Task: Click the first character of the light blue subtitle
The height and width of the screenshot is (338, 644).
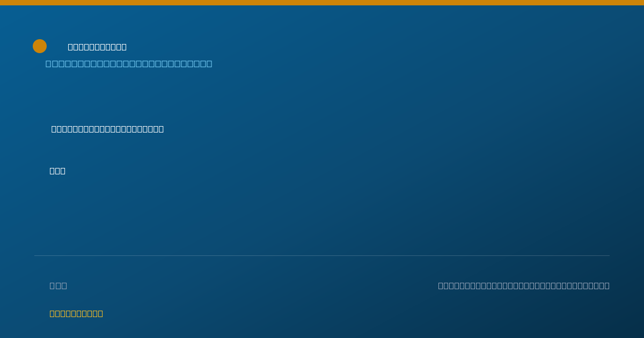Action: 48,64
